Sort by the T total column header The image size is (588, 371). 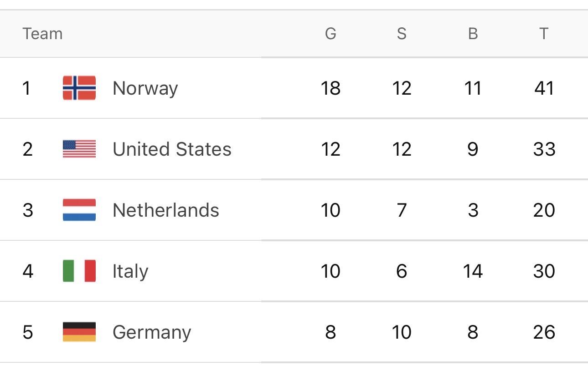(x=543, y=34)
